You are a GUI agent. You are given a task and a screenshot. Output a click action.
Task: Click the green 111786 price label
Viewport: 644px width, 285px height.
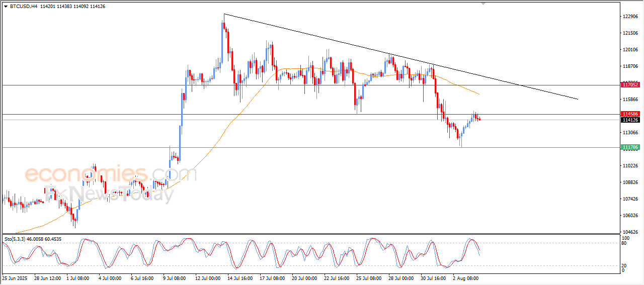pos(631,147)
